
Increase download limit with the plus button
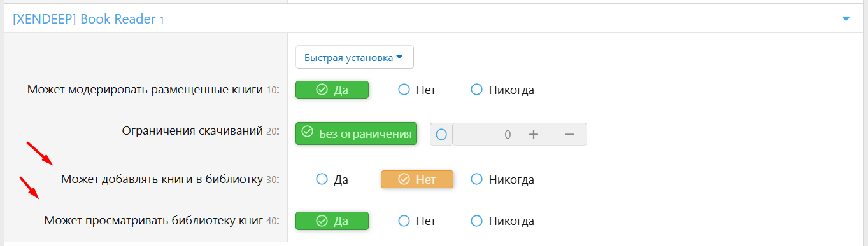[534, 134]
